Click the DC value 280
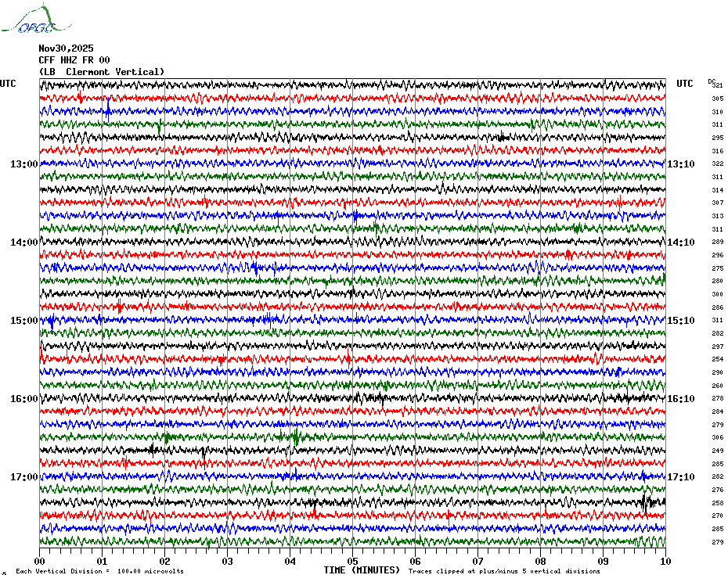Screen dimensions: 728x582 coord(718,281)
